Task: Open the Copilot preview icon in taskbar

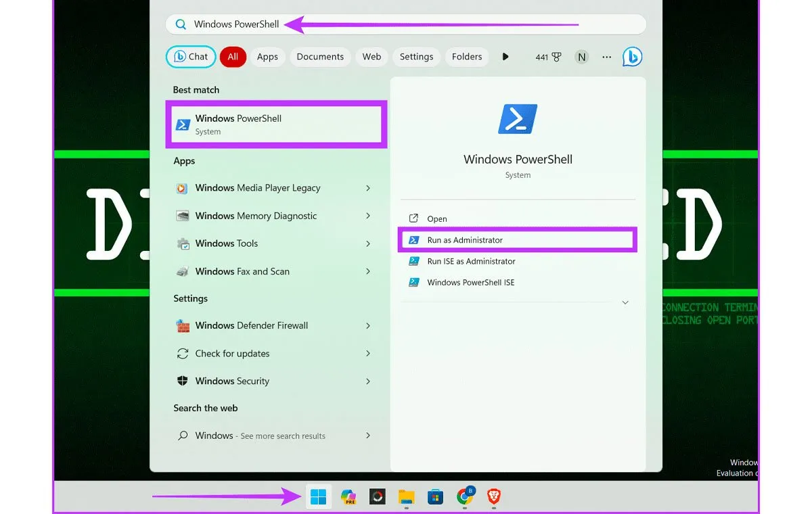Action: pyautogui.click(x=348, y=498)
